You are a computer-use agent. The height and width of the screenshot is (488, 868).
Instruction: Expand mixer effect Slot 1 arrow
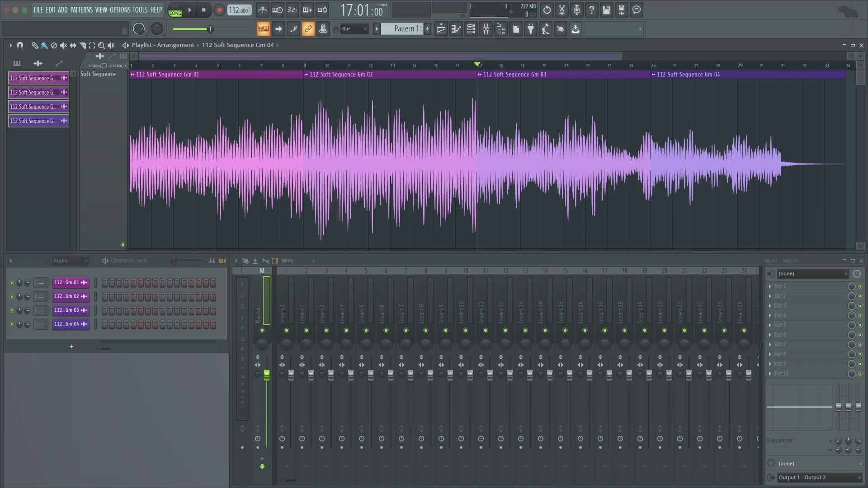pos(770,286)
